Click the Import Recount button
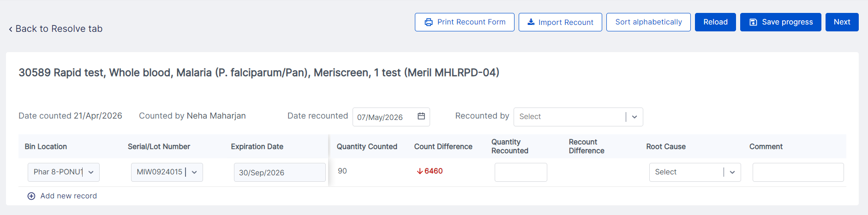This screenshot has width=868, height=215. click(560, 22)
